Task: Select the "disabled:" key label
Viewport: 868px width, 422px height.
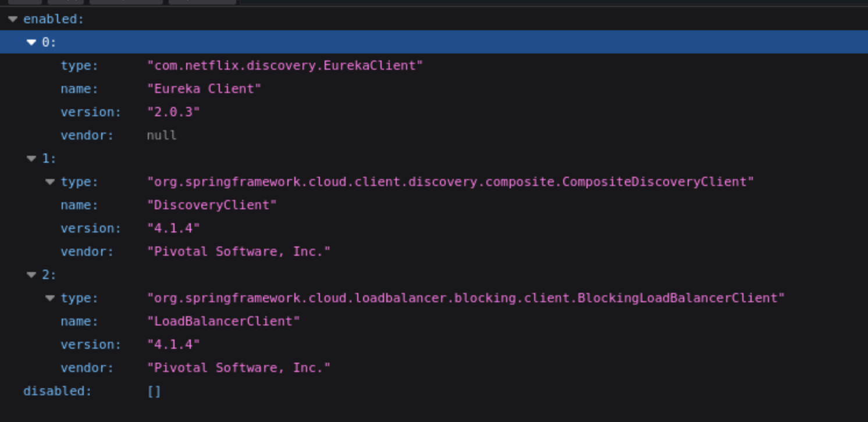Action: click(57, 391)
